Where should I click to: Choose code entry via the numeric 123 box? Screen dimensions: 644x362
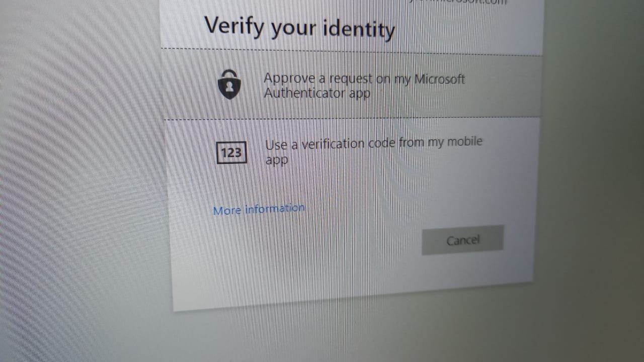pos(231,152)
